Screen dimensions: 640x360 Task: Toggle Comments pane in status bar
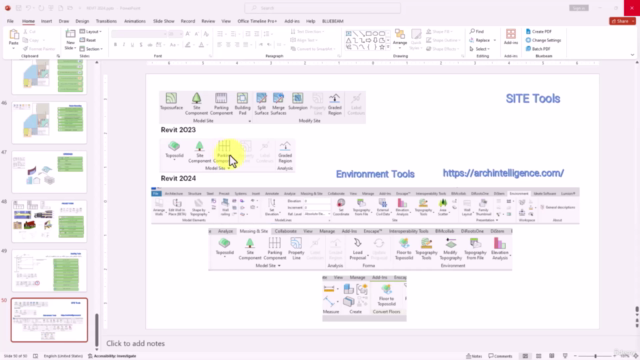pyautogui.click(x=500, y=356)
